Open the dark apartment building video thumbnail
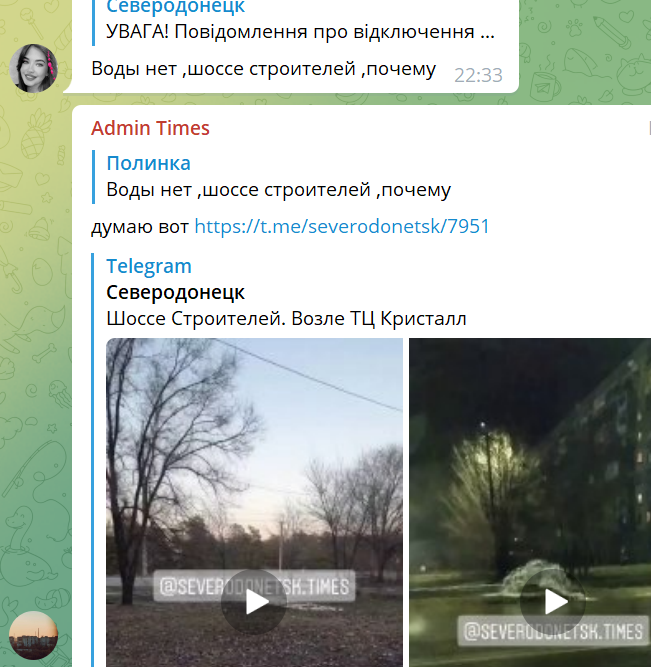Image resolution: width=651 pixels, height=667 pixels. (530, 502)
